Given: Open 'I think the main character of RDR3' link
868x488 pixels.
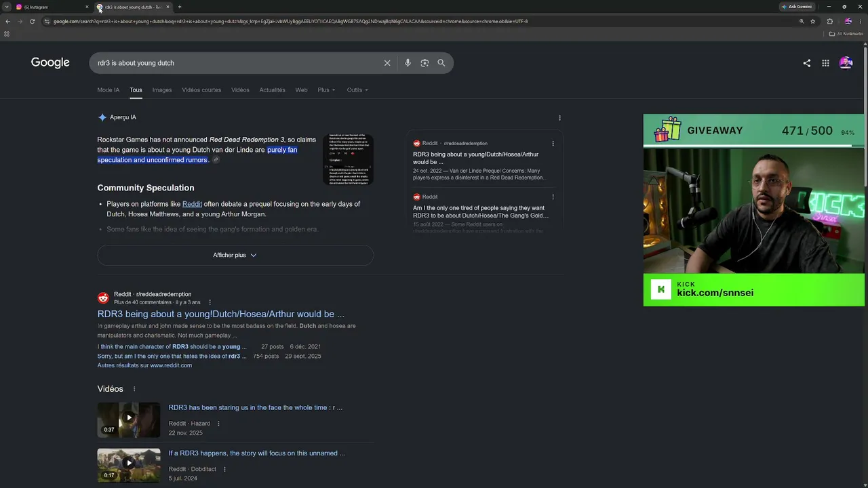Looking at the screenshot, I should (x=172, y=347).
